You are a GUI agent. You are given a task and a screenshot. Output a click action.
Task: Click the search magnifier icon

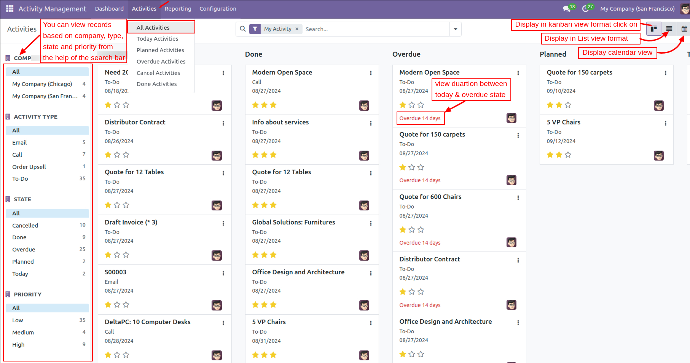point(242,29)
